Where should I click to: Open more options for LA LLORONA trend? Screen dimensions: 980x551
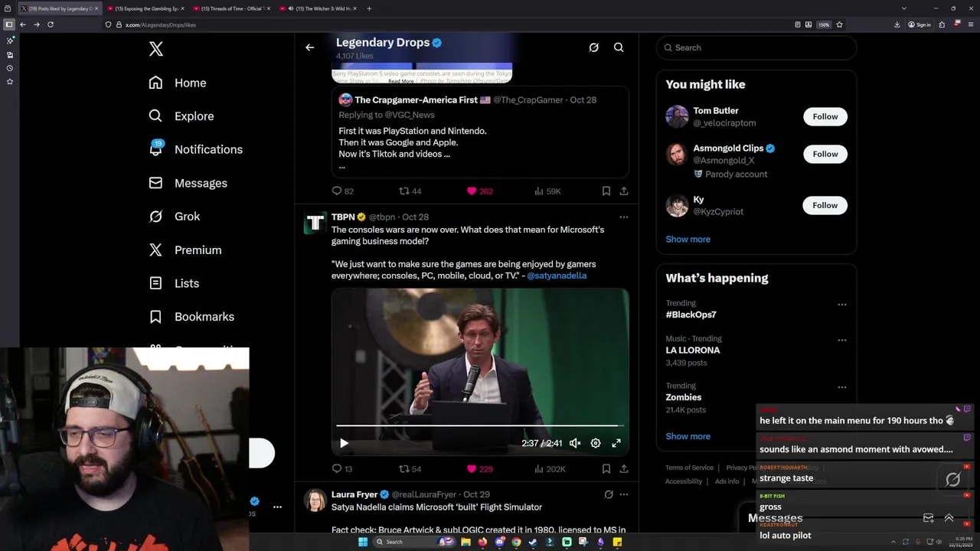tap(842, 340)
